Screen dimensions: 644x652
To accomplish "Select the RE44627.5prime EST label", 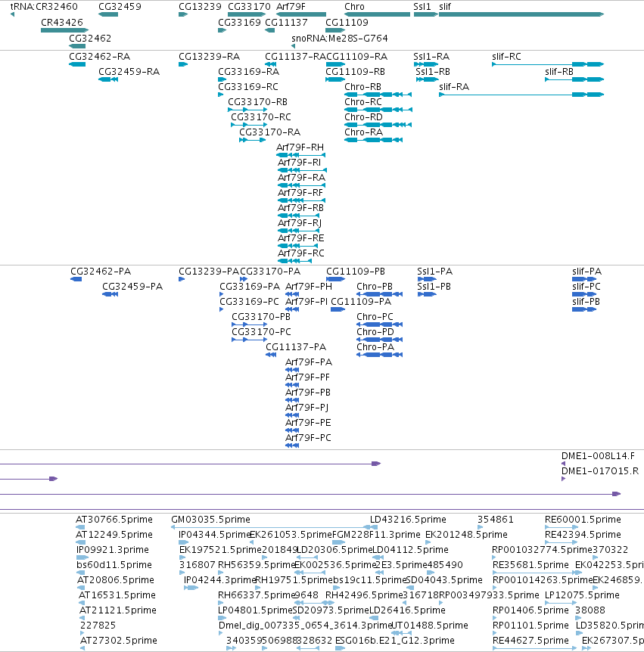I will point(530,641).
